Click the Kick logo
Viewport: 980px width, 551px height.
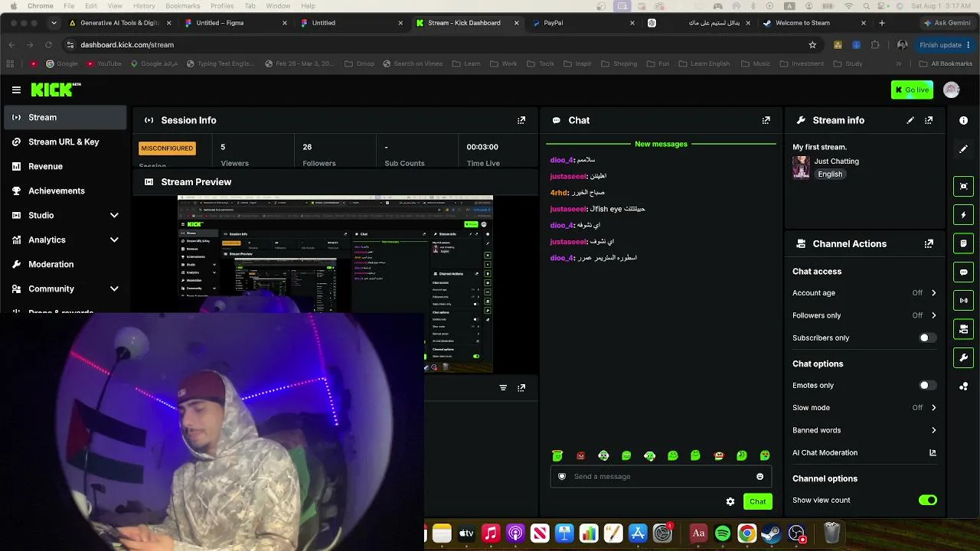(56, 90)
